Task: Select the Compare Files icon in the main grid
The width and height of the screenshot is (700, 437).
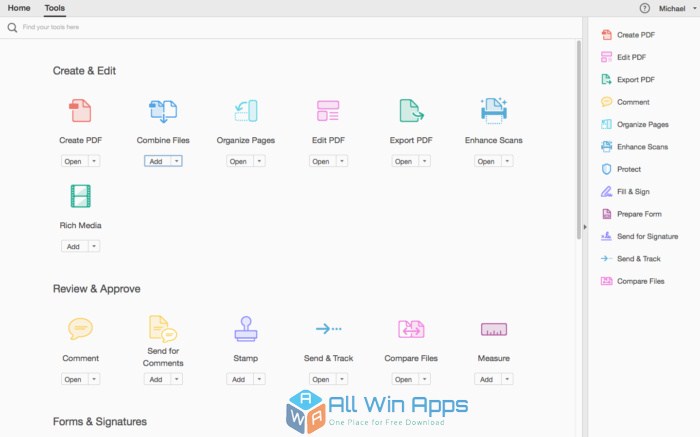Action: click(x=411, y=329)
